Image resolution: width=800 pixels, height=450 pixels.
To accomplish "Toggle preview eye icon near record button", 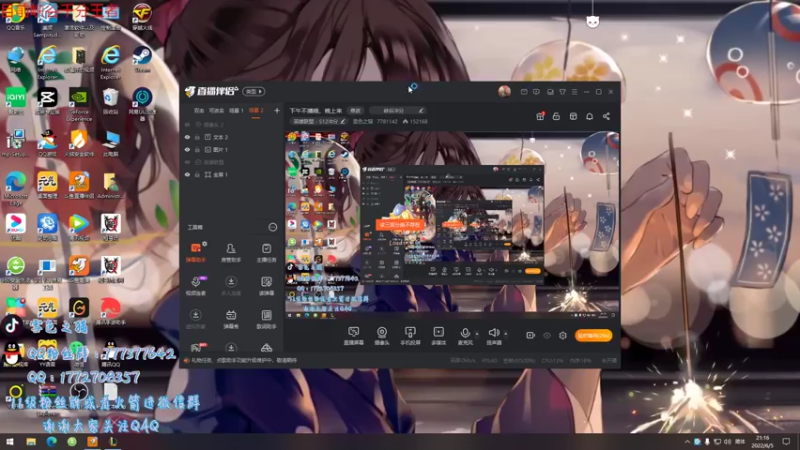I will coord(546,335).
